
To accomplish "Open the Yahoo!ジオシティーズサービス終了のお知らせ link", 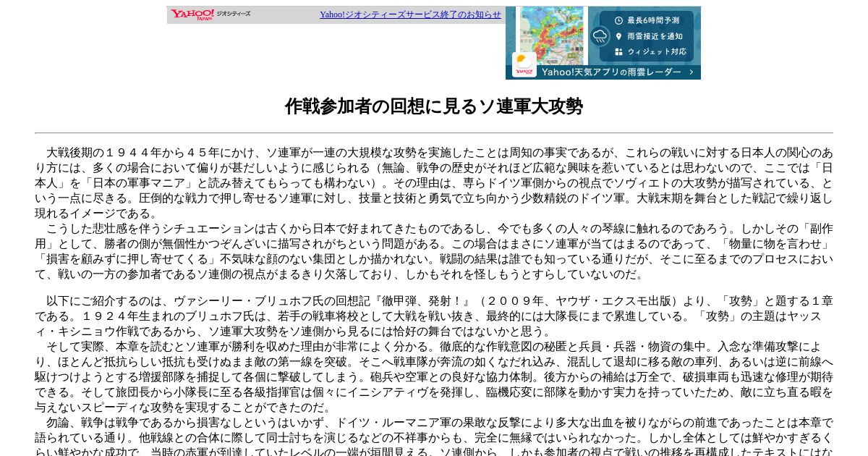I will pos(410,14).
